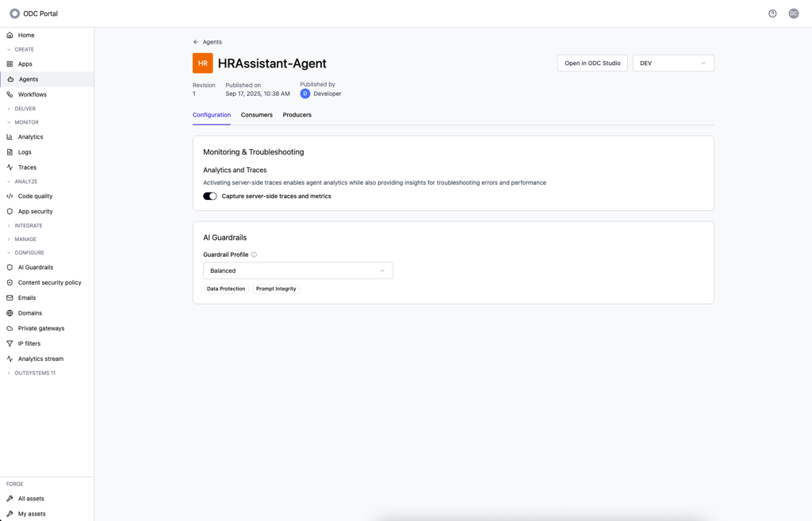The height and width of the screenshot is (521, 812).
Task: Click the Developer avatar circle
Action: point(305,94)
